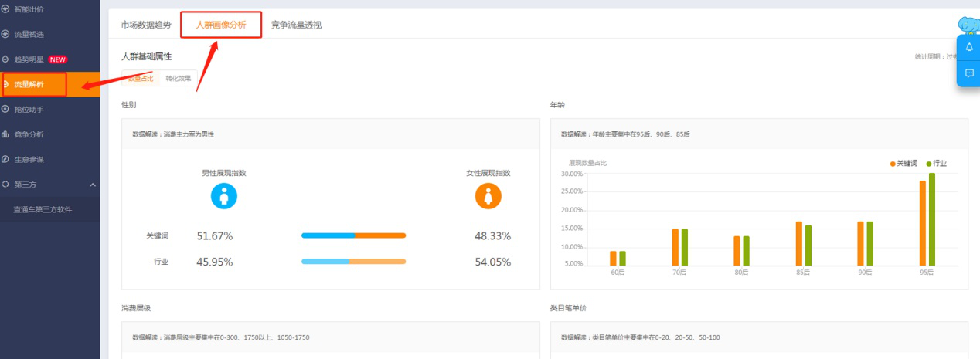Select the 人群画像分析 tab
This screenshot has width=980, height=359.
(x=221, y=25)
